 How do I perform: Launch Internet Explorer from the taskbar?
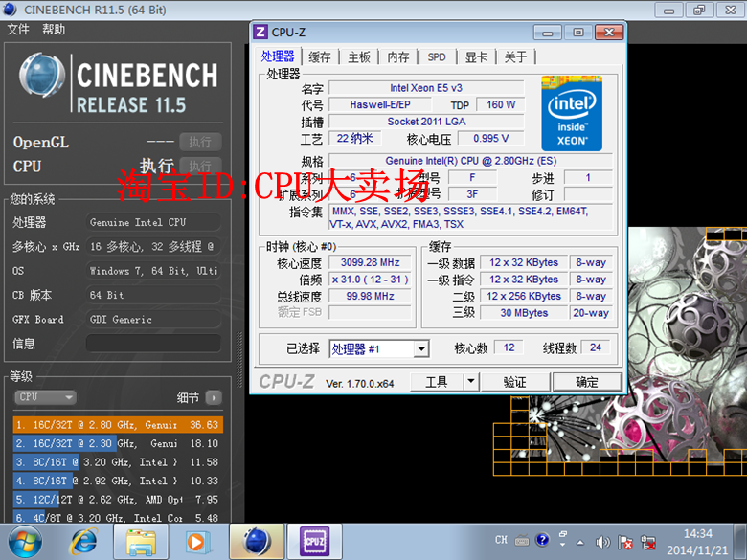point(84,542)
